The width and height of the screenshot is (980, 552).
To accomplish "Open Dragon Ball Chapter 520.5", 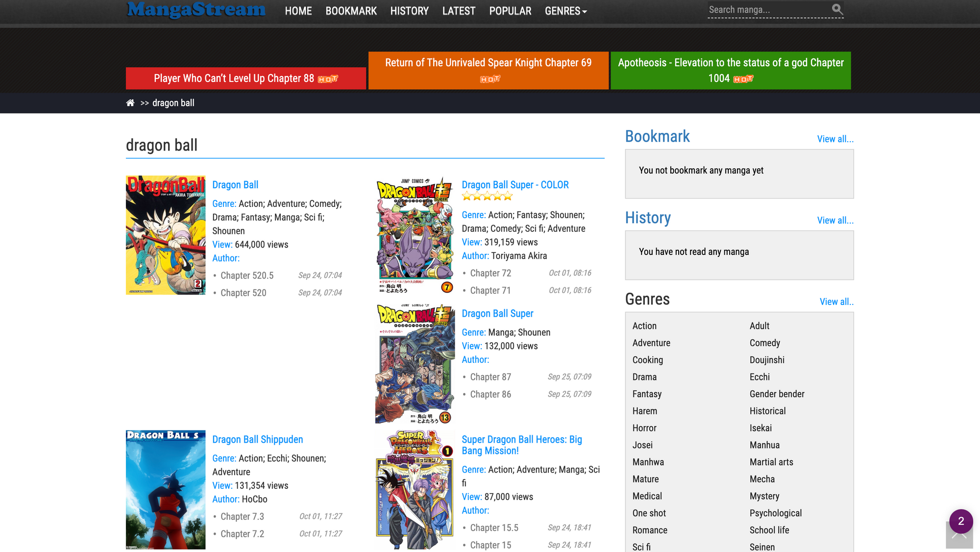I will pyautogui.click(x=247, y=276).
